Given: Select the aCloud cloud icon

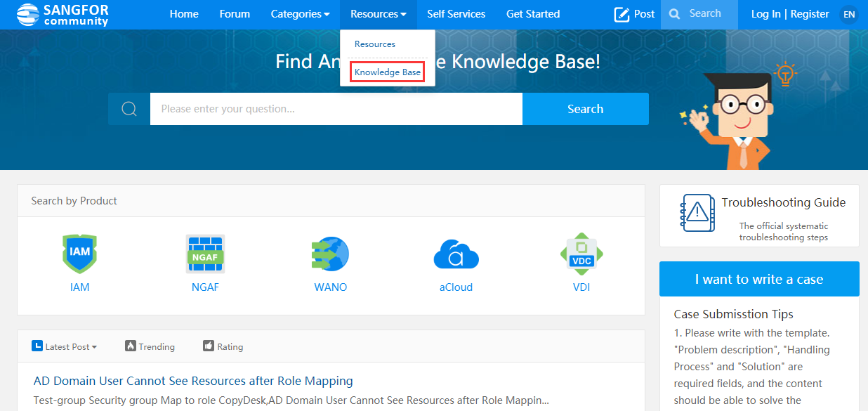Looking at the screenshot, I should (x=456, y=254).
